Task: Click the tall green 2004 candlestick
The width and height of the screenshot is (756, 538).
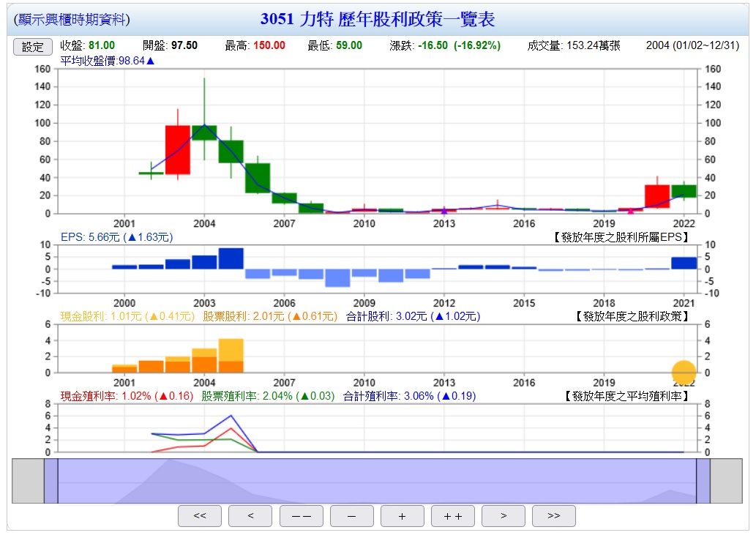Action: (x=204, y=132)
